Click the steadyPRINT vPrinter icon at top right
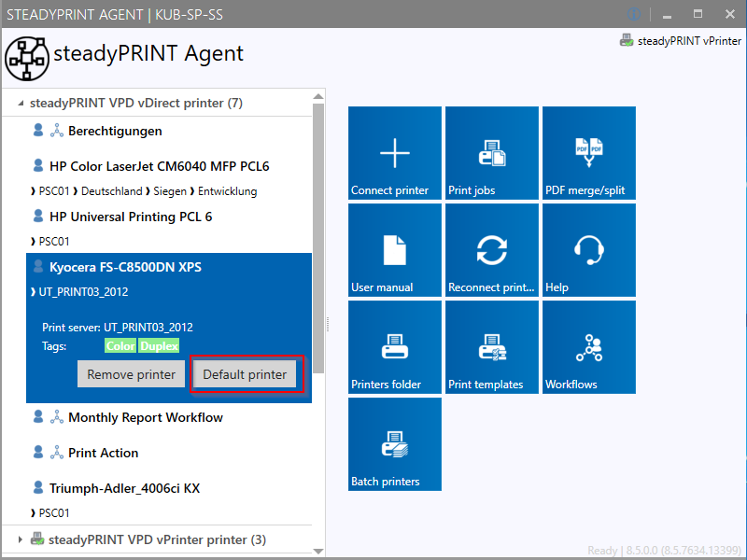This screenshot has width=747, height=560. (627, 40)
